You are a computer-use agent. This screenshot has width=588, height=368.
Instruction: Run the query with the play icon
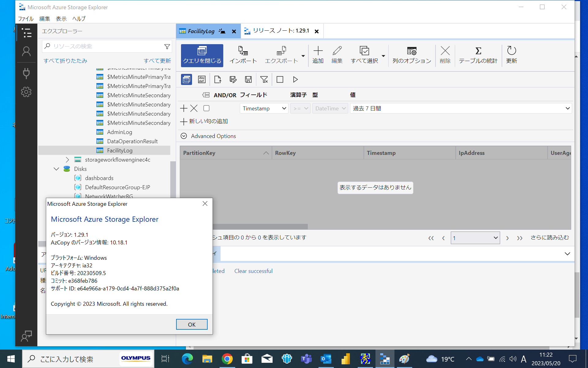point(295,79)
